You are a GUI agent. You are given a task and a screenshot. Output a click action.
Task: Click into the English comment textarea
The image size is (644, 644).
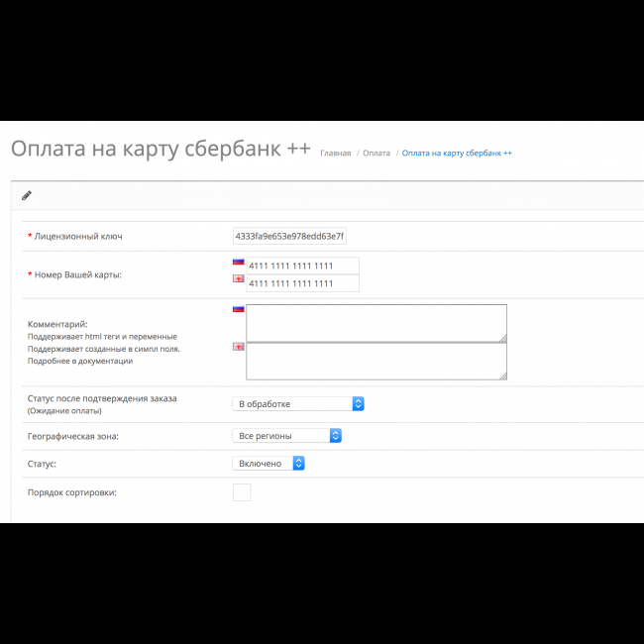click(x=376, y=362)
